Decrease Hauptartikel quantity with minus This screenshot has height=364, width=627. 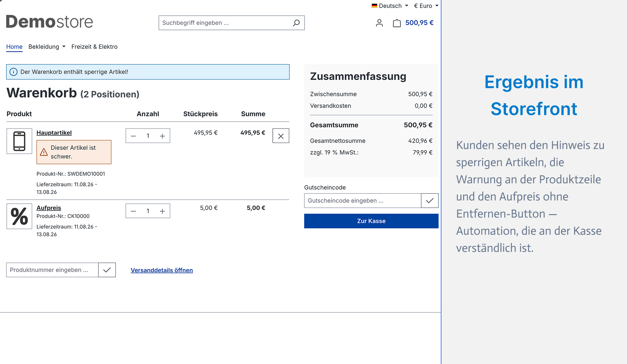[x=133, y=136]
